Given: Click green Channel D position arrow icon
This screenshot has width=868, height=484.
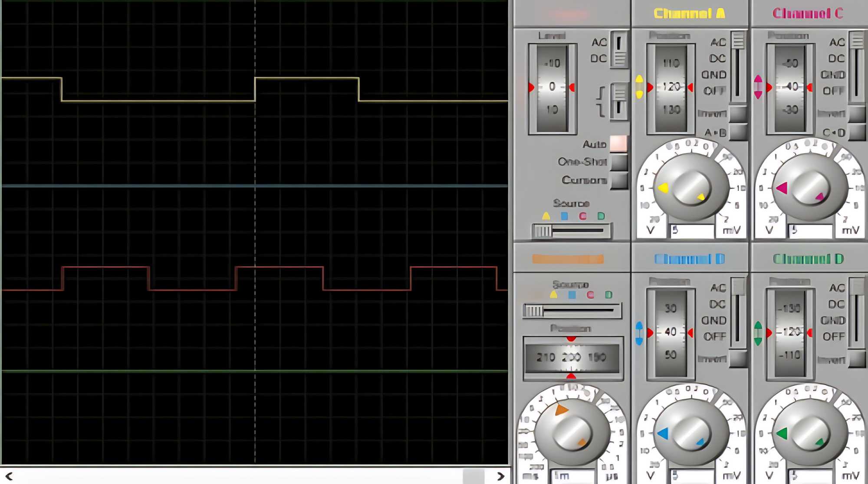Looking at the screenshot, I should [x=758, y=333].
